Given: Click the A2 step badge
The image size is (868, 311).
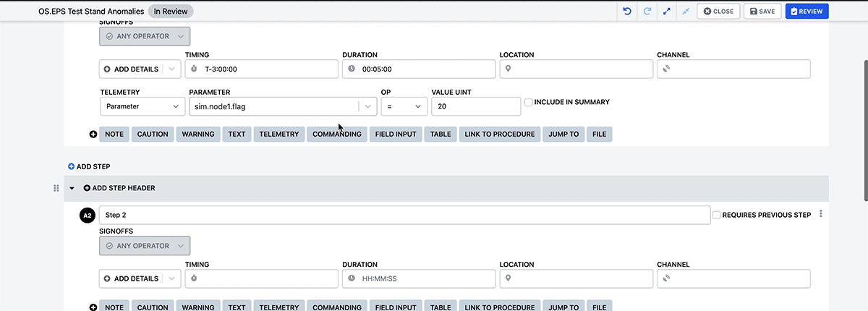Looking at the screenshot, I should coord(88,215).
